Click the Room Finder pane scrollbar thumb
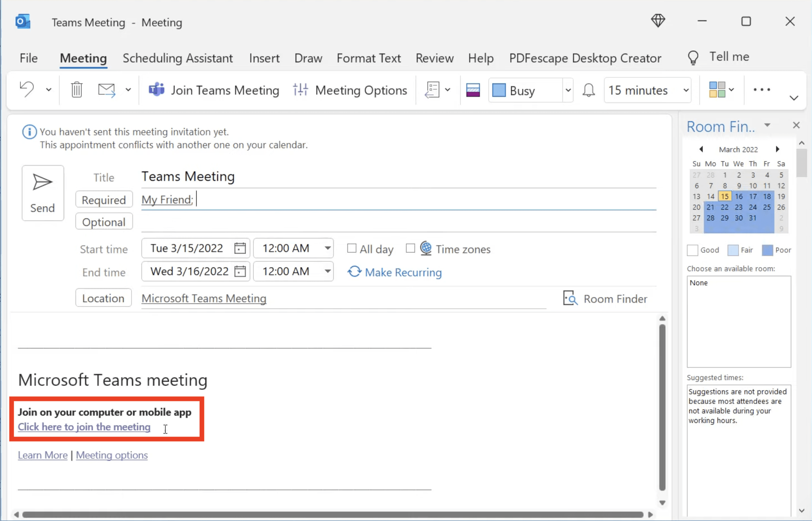The image size is (812, 521). click(x=801, y=163)
